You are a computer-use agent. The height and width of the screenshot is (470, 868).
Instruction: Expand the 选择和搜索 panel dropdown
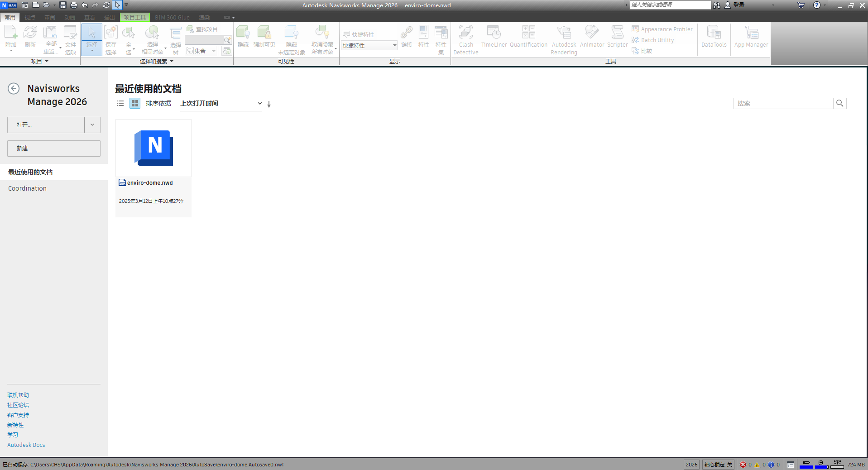(x=157, y=61)
